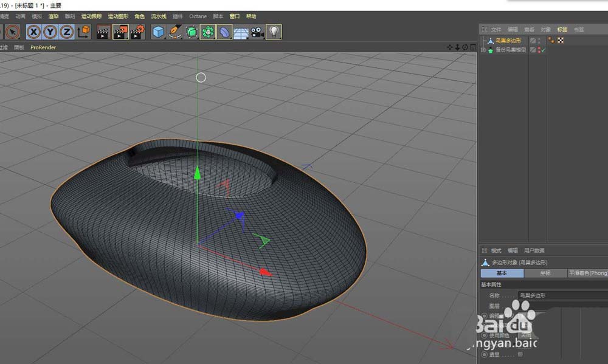Select the first object in object manager

coord(508,41)
